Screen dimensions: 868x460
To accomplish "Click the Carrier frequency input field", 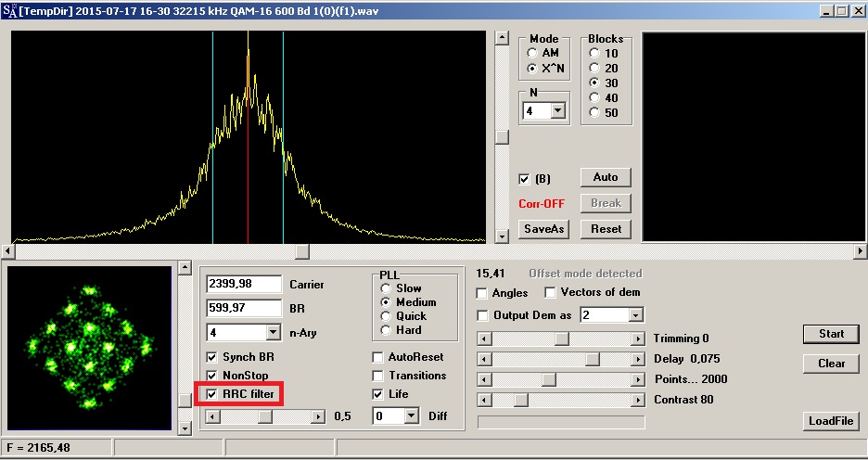I will point(243,284).
